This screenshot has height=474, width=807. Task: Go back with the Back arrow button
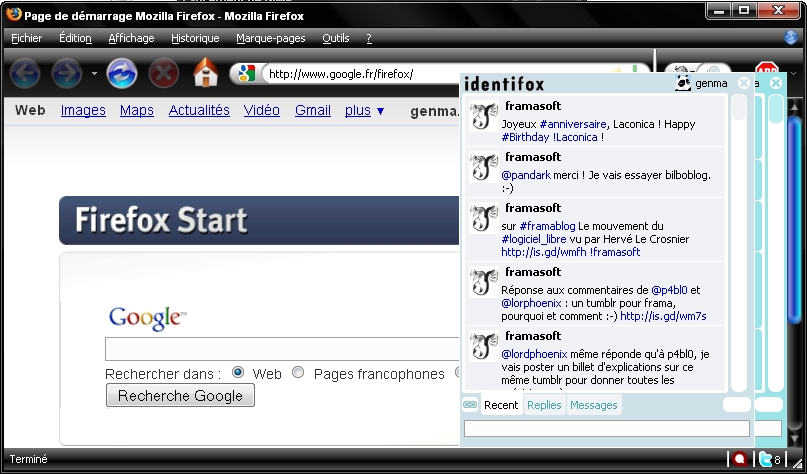tap(25, 74)
